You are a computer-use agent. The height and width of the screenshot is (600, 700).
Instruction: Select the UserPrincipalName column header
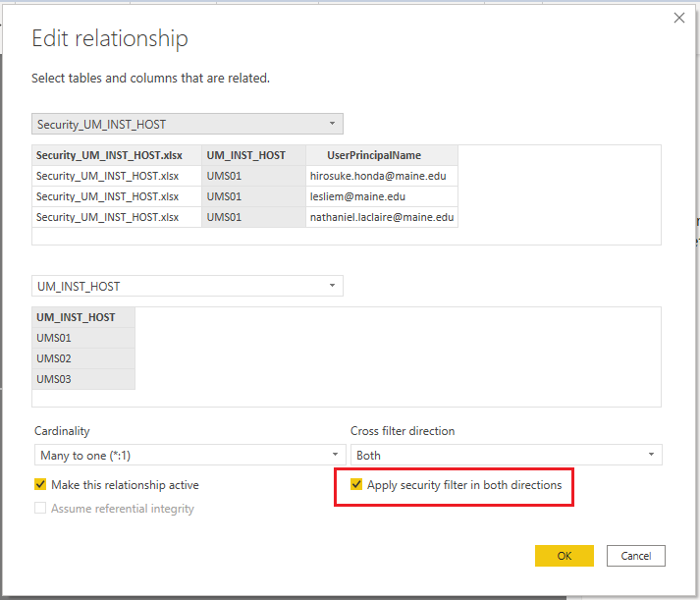(x=382, y=155)
